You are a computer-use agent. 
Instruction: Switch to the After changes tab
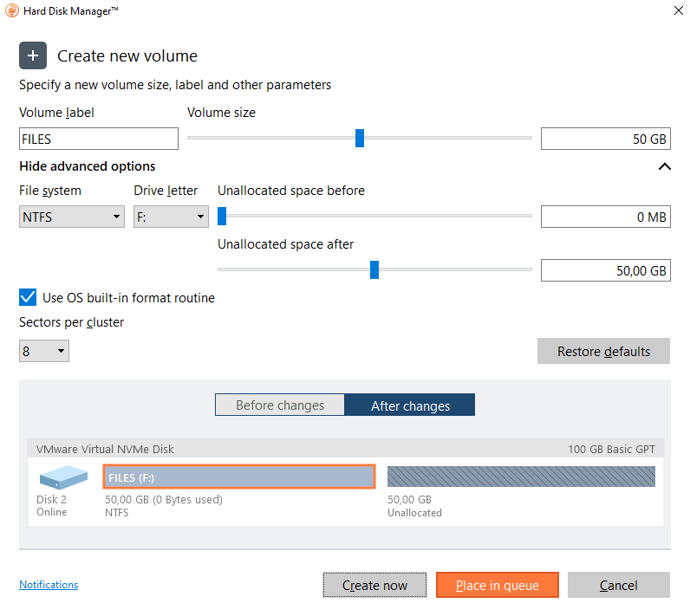click(410, 405)
